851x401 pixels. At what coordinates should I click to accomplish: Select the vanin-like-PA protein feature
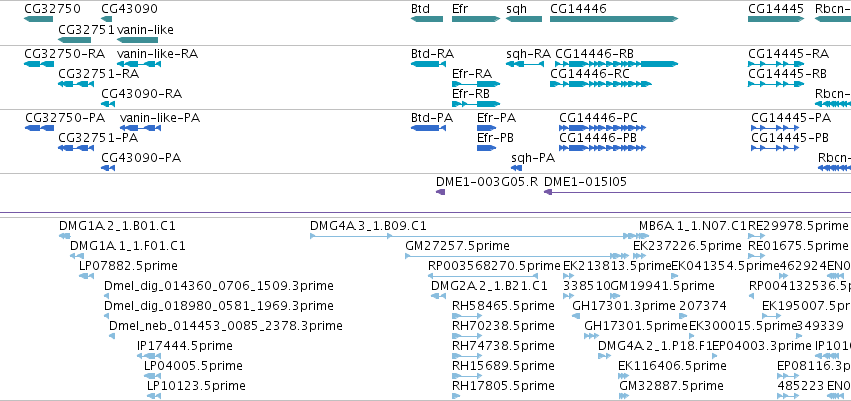click(x=141, y=128)
